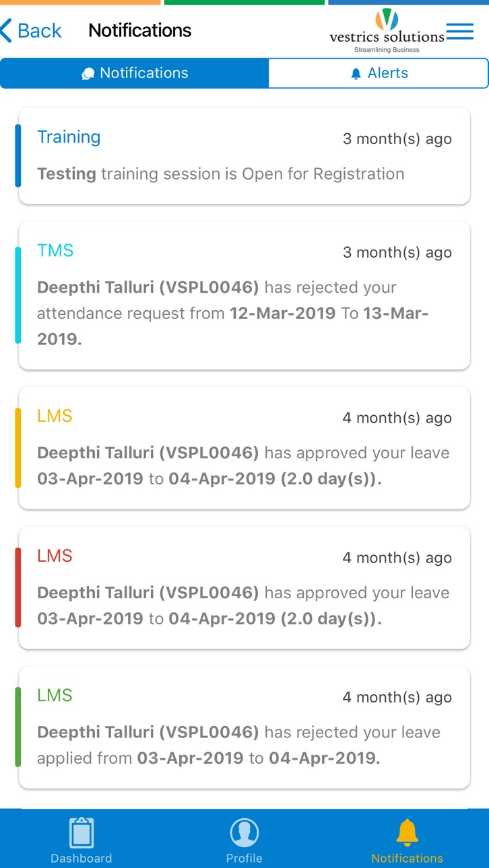Viewport: 489px width, 868px height.
Task: Tap the Back chevron arrow
Action: pyautogui.click(x=7, y=31)
